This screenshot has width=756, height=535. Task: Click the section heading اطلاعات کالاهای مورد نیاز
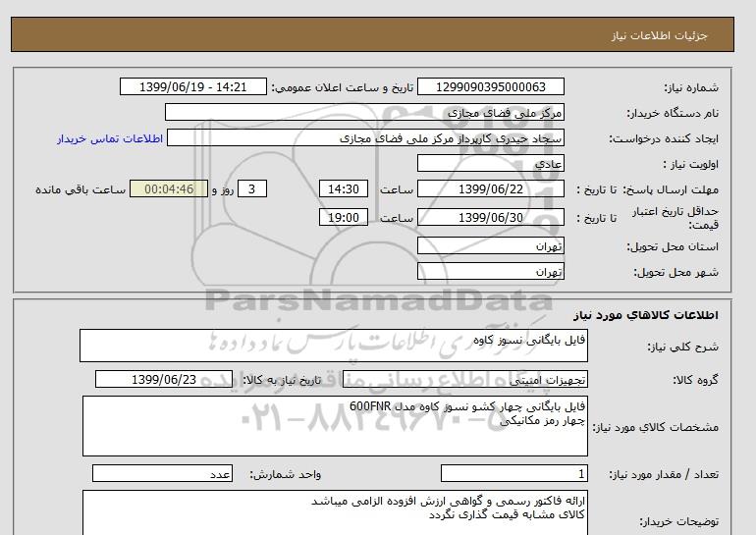click(646, 315)
